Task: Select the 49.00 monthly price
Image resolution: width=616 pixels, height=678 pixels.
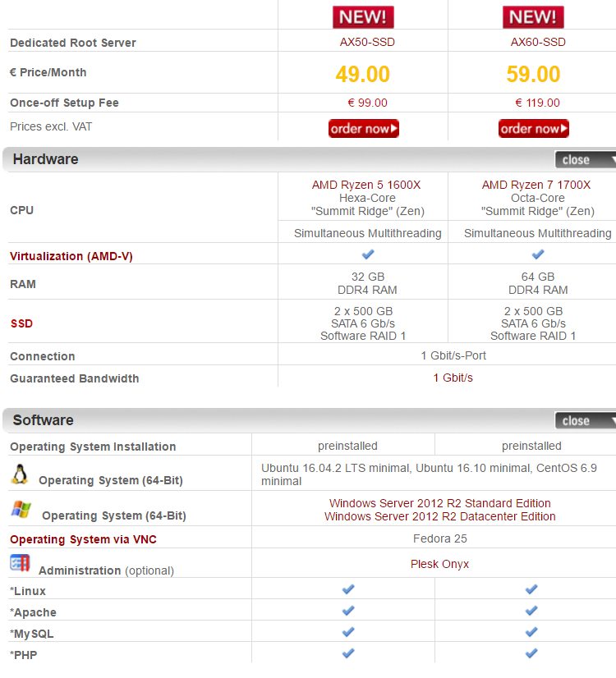Action: (x=362, y=74)
